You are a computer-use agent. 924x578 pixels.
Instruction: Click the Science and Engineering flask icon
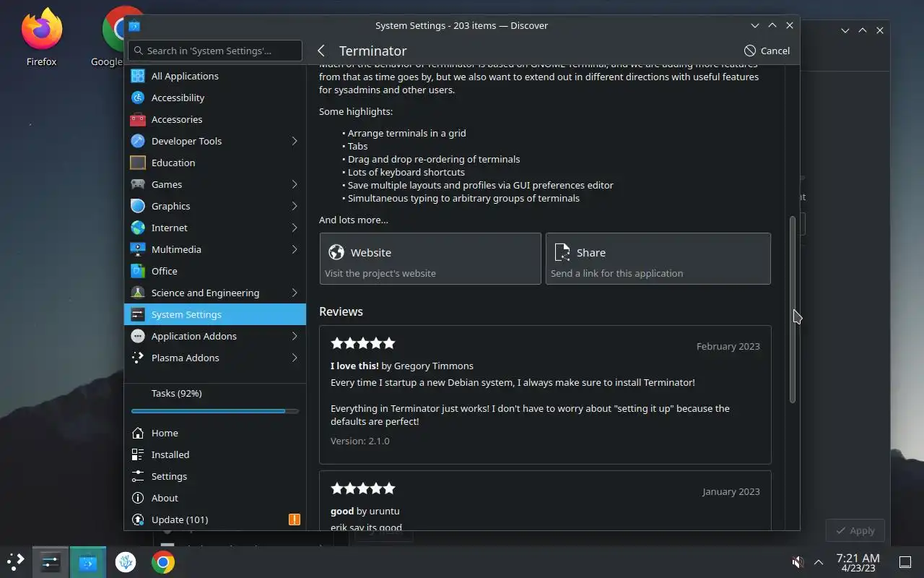pyautogui.click(x=138, y=293)
